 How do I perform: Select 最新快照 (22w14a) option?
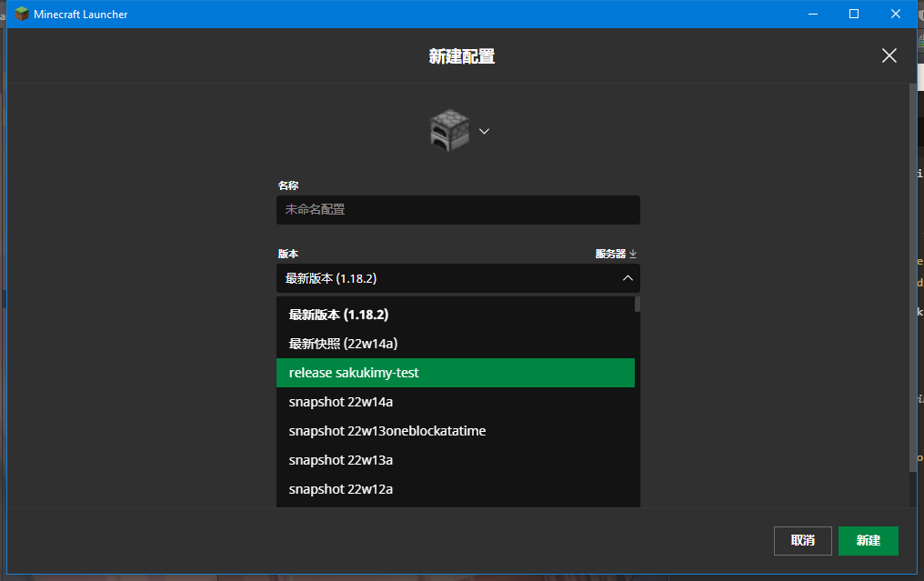point(455,344)
